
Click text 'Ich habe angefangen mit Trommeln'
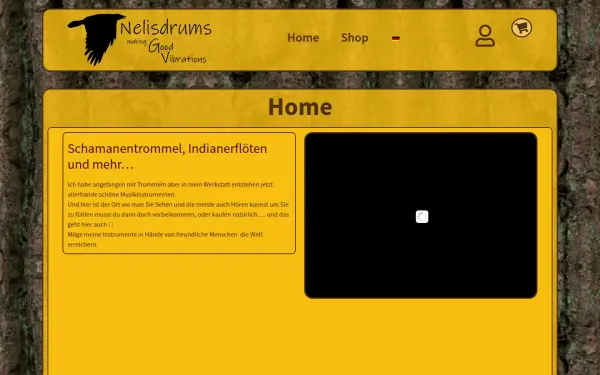[117, 184]
